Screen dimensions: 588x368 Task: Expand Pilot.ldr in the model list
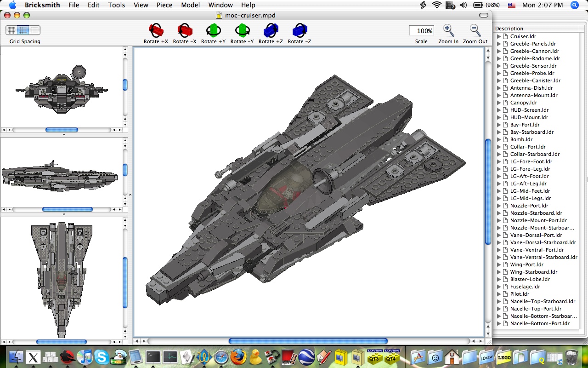pyautogui.click(x=499, y=294)
